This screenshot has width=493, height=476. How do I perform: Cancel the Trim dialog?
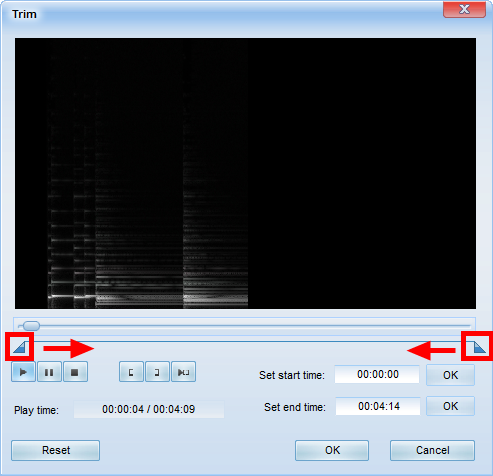click(432, 450)
